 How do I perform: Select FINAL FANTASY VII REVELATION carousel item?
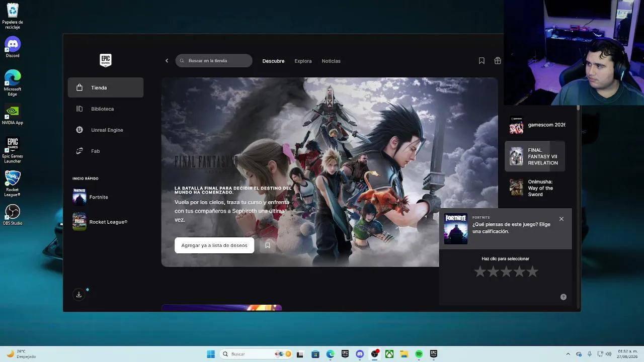535,156
